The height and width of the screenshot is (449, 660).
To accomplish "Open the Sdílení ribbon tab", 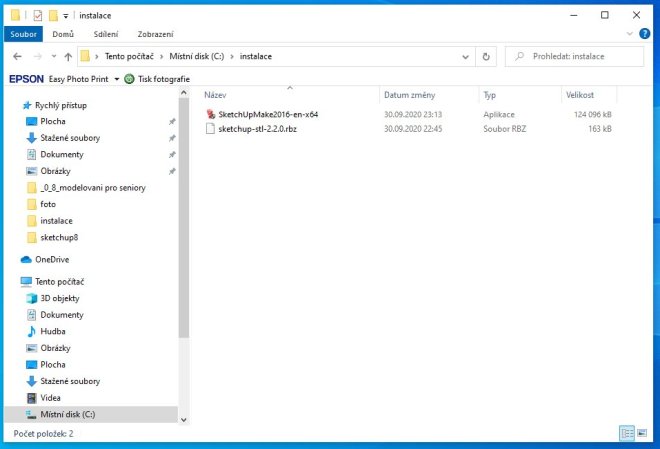I will (x=106, y=34).
